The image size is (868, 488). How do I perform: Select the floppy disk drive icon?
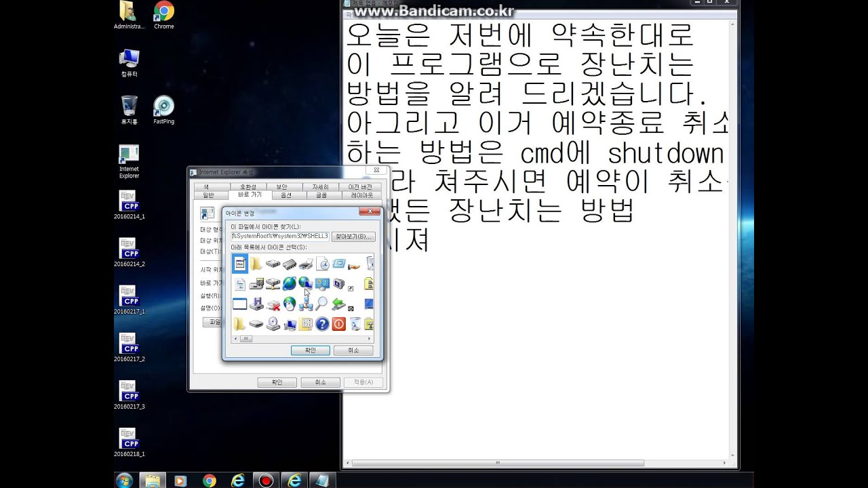pos(256,304)
